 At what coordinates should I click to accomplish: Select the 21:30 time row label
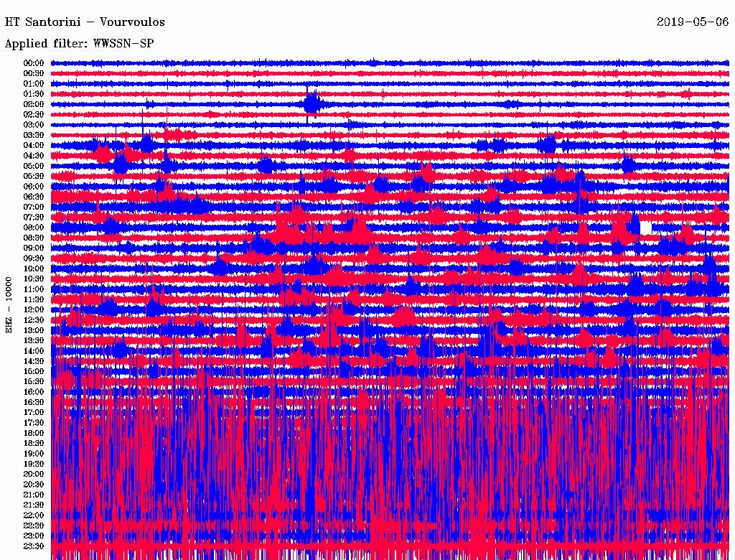34,505
